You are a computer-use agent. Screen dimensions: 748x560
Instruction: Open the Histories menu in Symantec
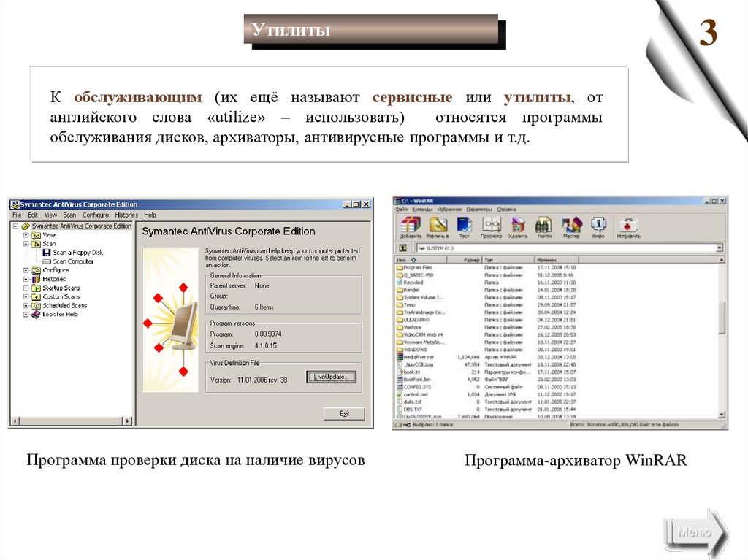point(126,215)
